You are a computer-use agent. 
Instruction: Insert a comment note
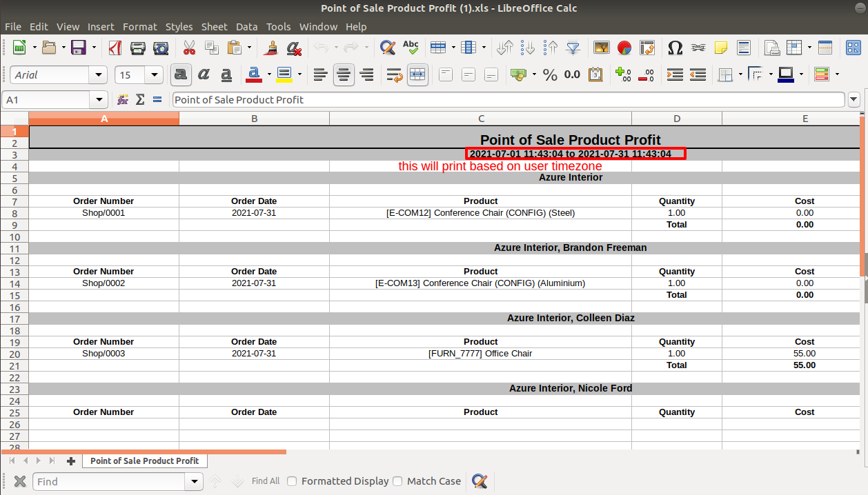click(720, 48)
